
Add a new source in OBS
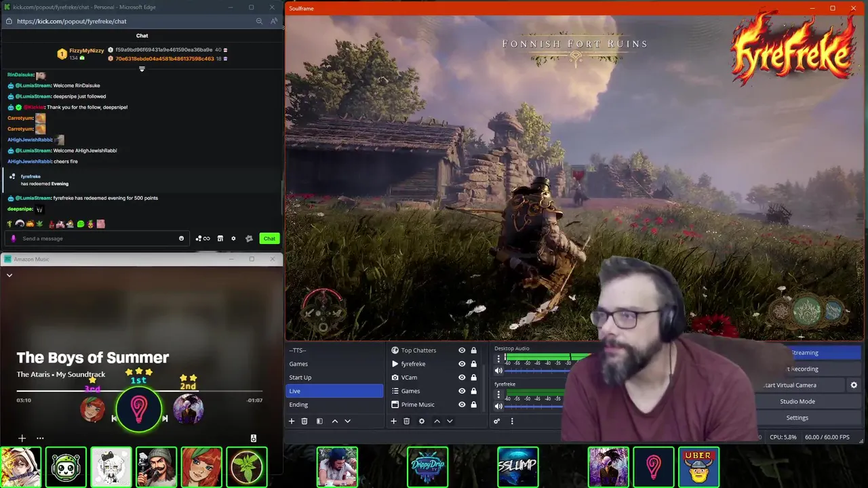tap(393, 421)
